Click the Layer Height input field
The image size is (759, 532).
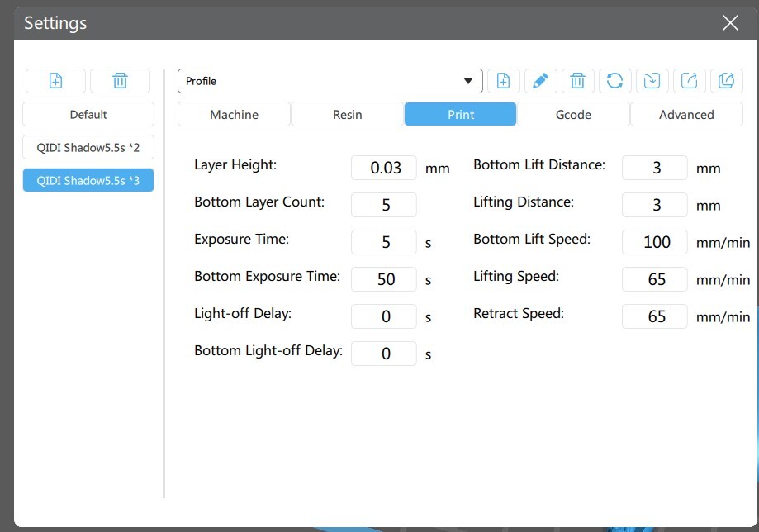pyautogui.click(x=384, y=168)
